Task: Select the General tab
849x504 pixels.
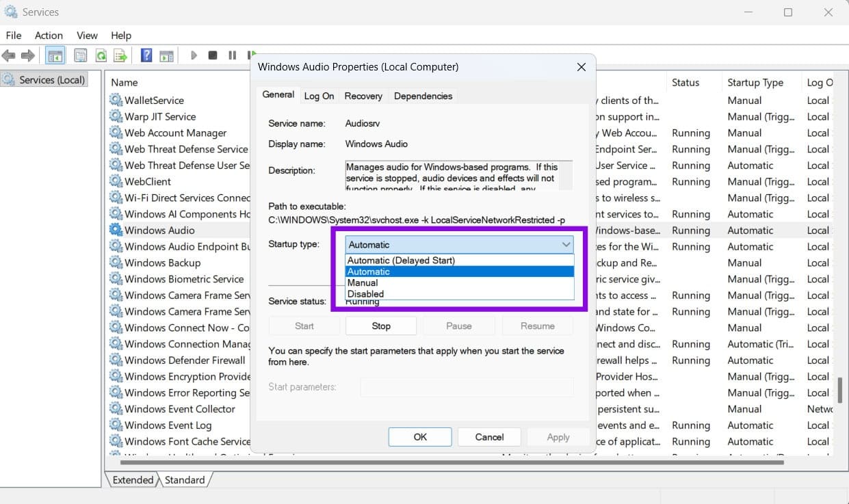Action: pyautogui.click(x=278, y=95)
